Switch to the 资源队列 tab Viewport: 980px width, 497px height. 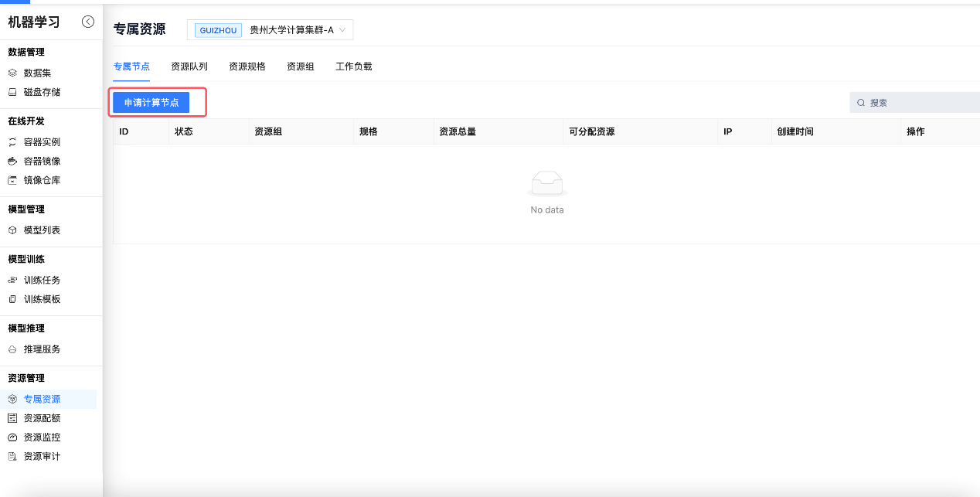click(x=189, y=66)
